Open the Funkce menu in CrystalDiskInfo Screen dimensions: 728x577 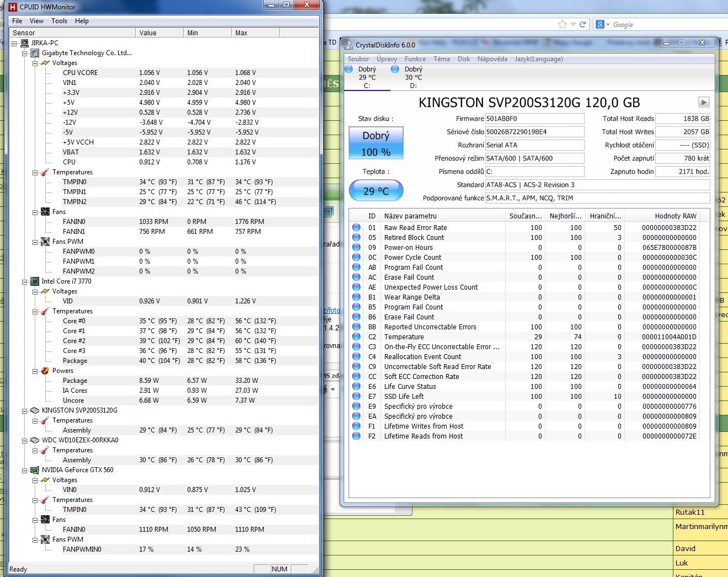(x=415, y=59)
